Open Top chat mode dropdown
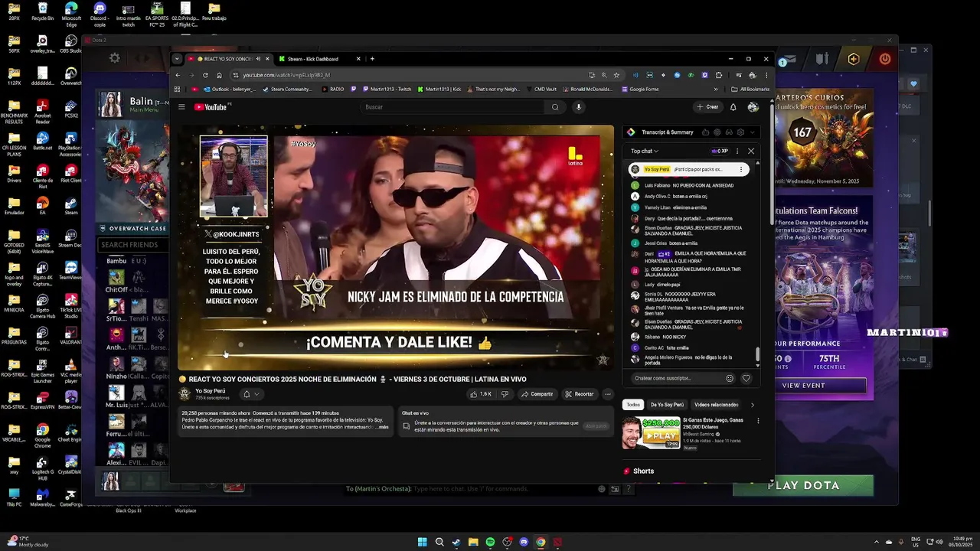980x551 pixels. 645,151
